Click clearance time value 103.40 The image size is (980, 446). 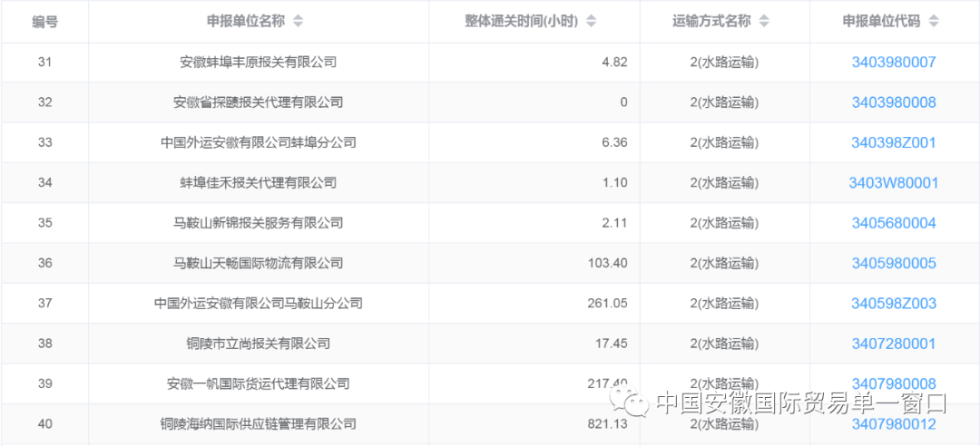607,264
